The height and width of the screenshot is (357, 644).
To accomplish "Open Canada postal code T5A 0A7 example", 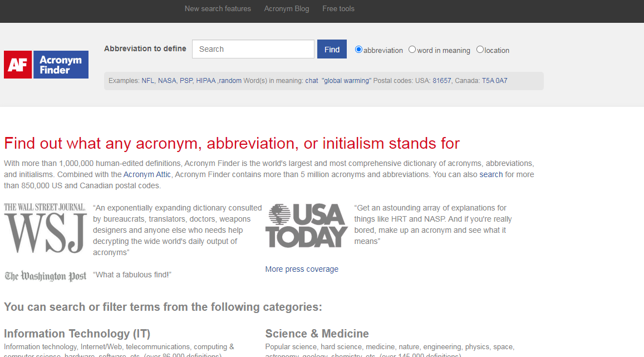I will click(494, 81).
